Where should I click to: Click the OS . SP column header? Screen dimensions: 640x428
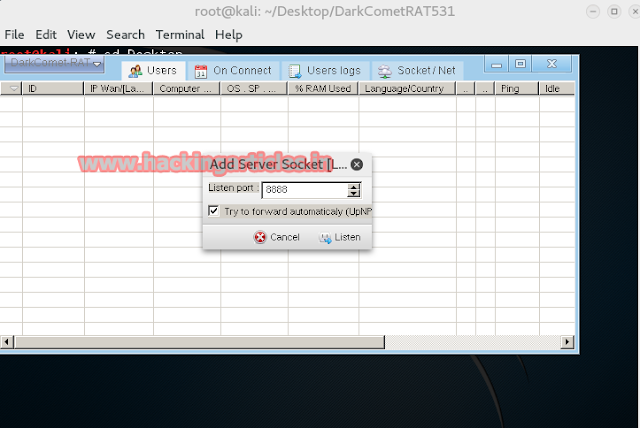pyautogui.click(x=254, y=89)
